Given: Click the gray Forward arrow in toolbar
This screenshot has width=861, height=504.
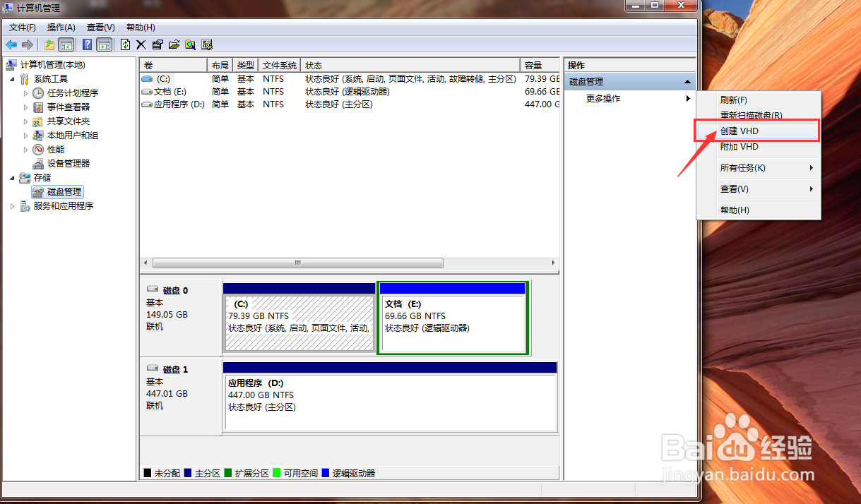Looking at the screenshot, I should coord(28,44).
